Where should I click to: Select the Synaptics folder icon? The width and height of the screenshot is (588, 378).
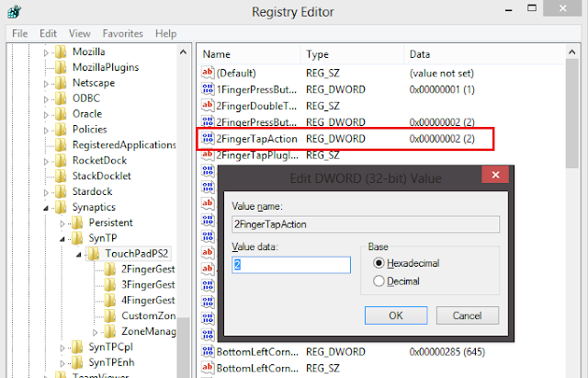pos(61,207)
